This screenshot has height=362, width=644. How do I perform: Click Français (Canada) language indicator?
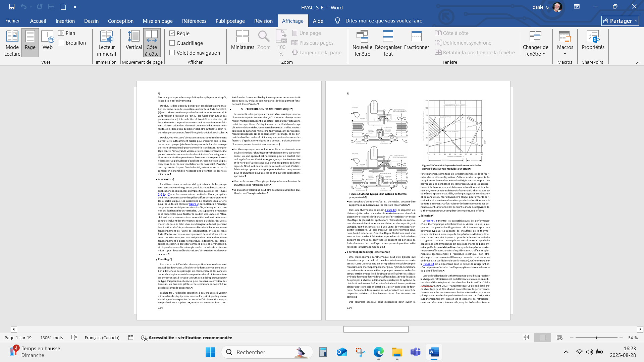[102, 338]
